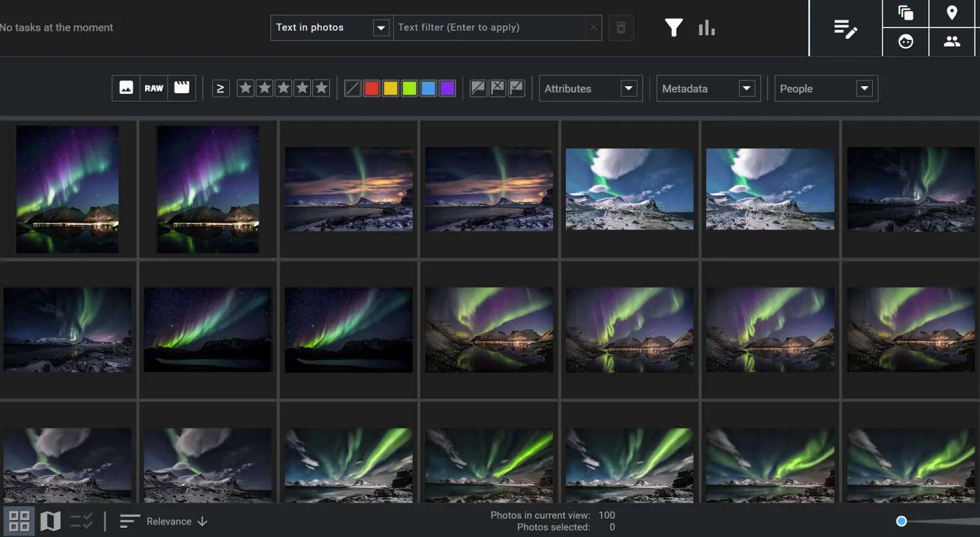Click the edit list pencil icon
980x537 pixels.
point(845,28)
